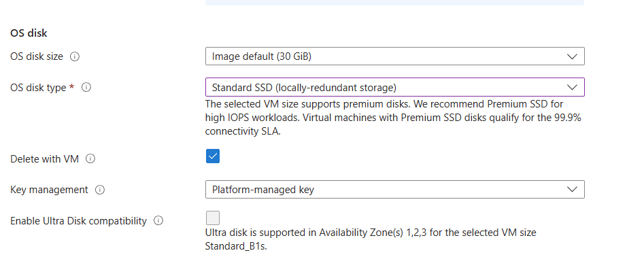Image resolution: width=644 pixels, height=255 pixels.
Task: View info for Enable Ultra Disk compatibility
Action: [158, 221]
